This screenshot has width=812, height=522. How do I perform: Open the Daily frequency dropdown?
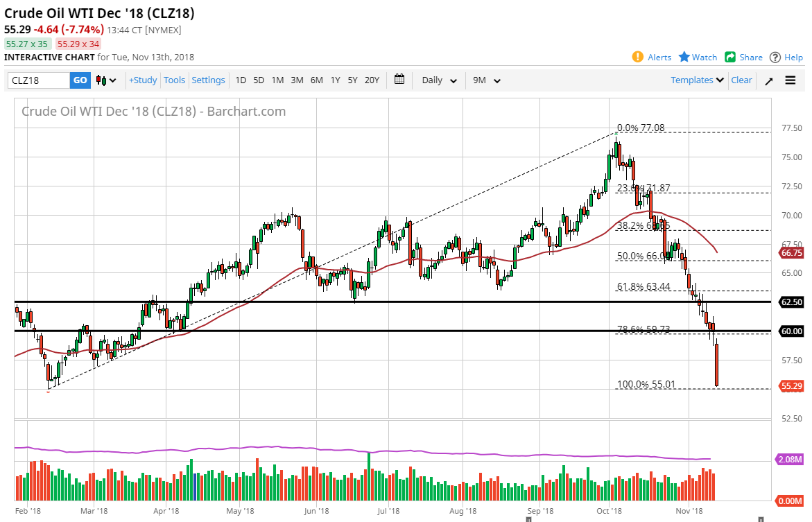[437, 80]
